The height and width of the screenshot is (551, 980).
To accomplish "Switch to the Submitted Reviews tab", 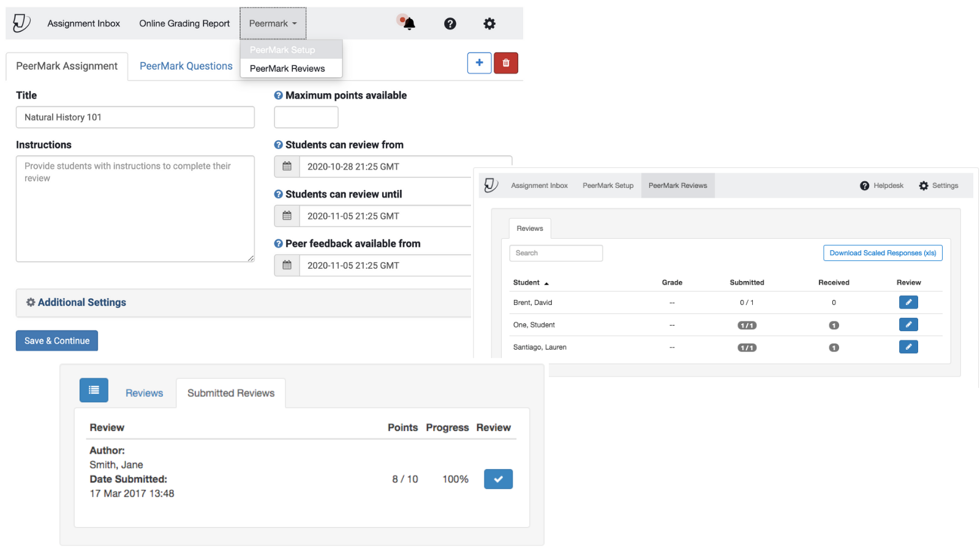I will 231,393.
